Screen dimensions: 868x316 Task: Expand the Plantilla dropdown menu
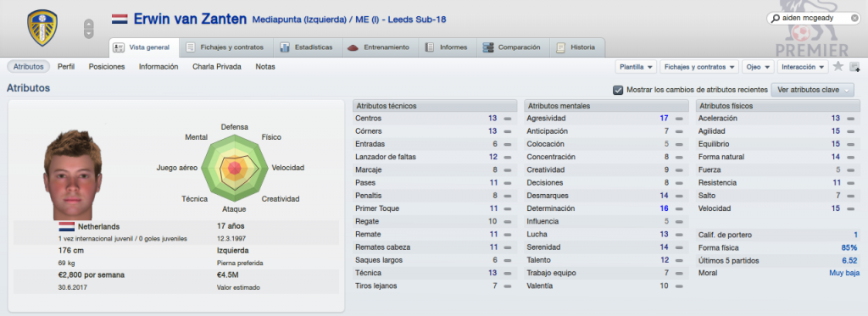click(x=636, y=67)
